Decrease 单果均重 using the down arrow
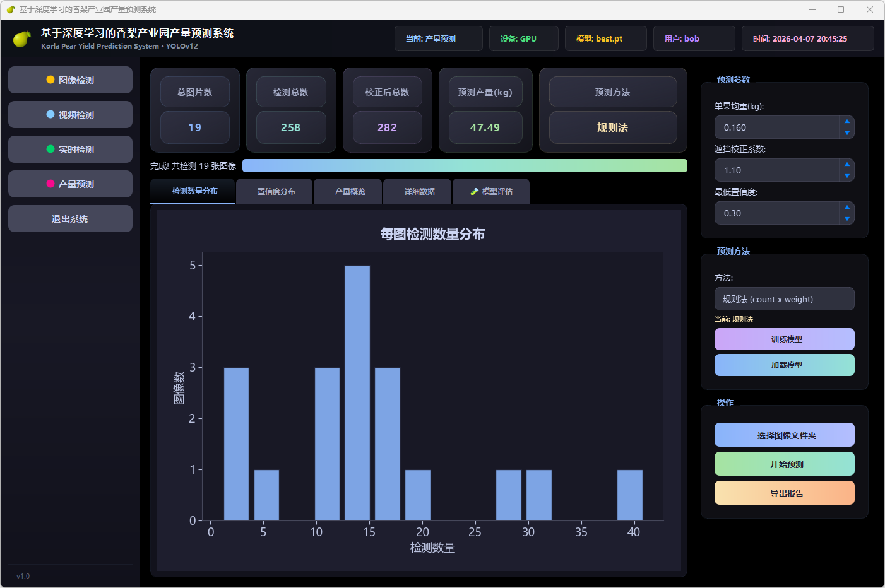The height and width of the screenshot is (588, 885). 846,133
